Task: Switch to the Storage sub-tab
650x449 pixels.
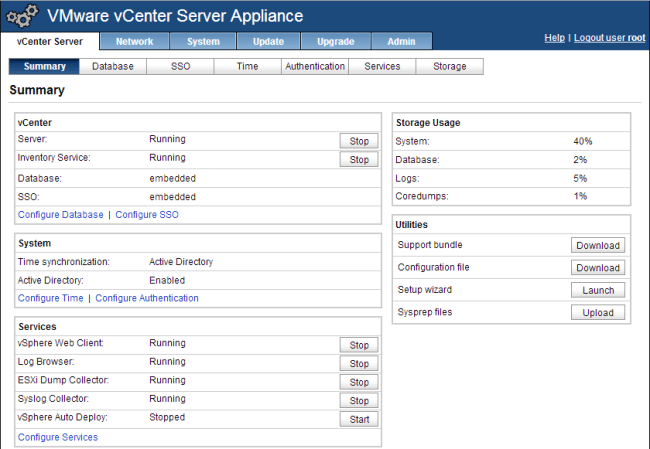Action: pyautogui.click(x=449, y=67)
